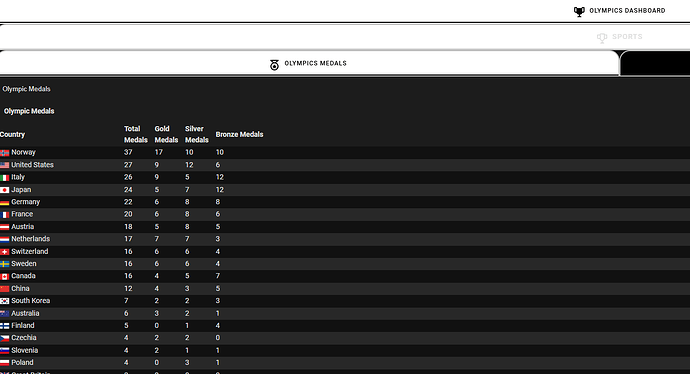Viewport: 690px width, 374px height.
Task: Click the France flag icon
Action: click(4, 215)
